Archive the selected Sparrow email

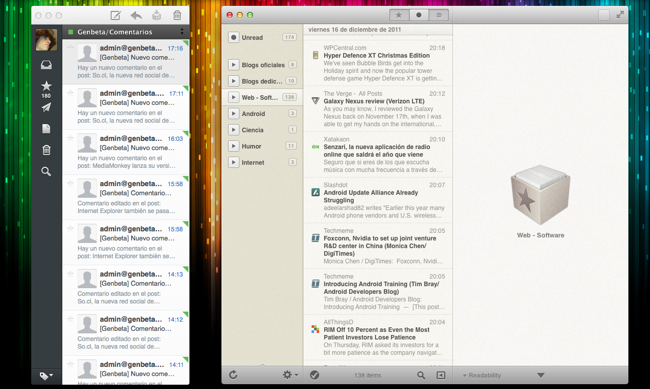click(156, 16)
